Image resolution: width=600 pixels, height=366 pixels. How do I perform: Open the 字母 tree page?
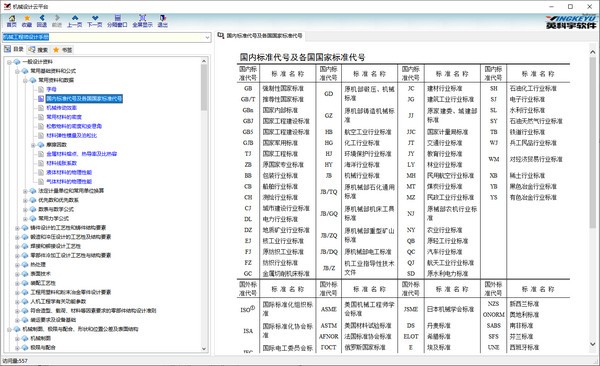(x=51, y=89)
